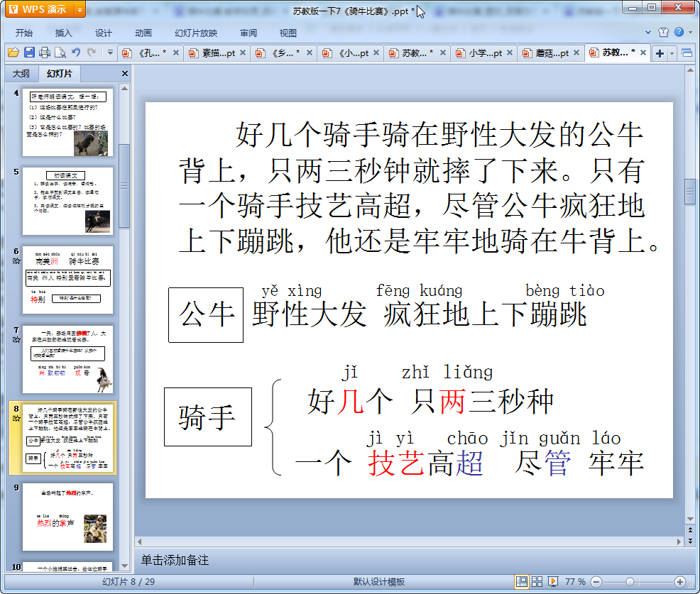Screen dimensions: 700x594
Task: Save the presentation with the floppy icon
Action: pos(29,53)
